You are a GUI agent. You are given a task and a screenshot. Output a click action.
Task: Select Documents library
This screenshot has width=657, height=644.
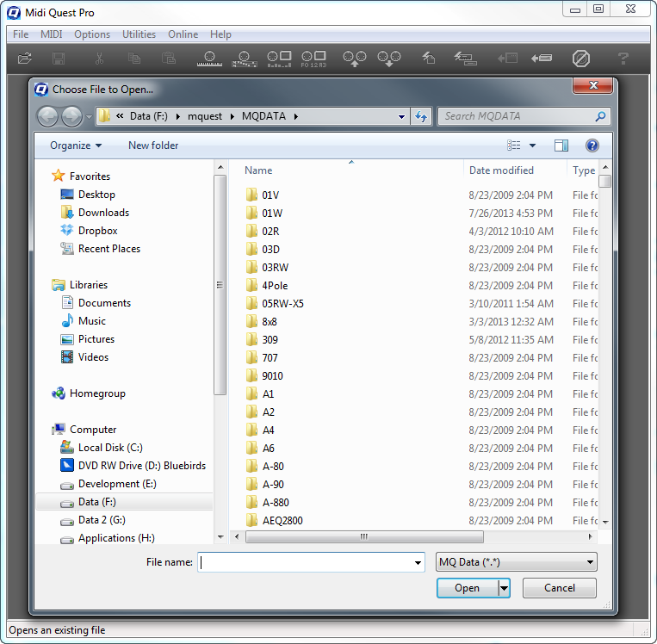[x=96, y=302]
